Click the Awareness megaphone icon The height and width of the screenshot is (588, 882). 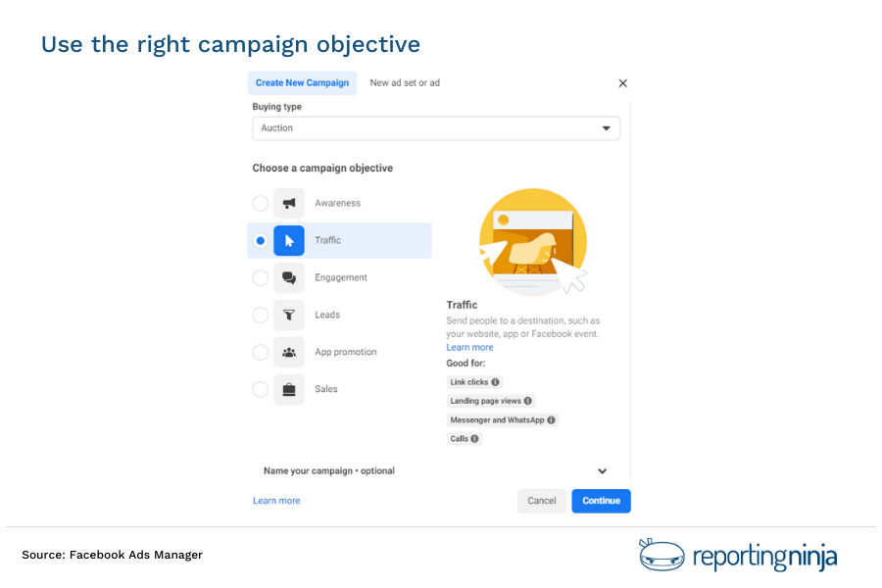pos(288,203)
